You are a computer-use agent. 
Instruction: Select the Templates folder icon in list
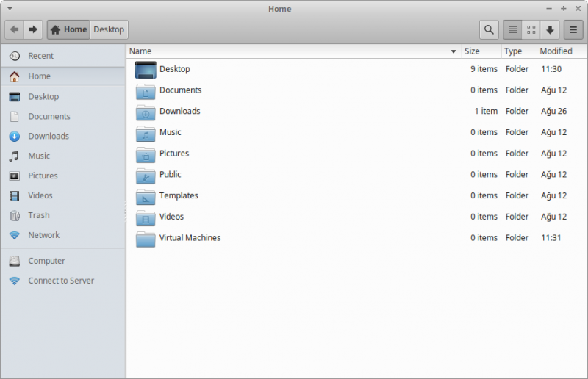[146, 196]
